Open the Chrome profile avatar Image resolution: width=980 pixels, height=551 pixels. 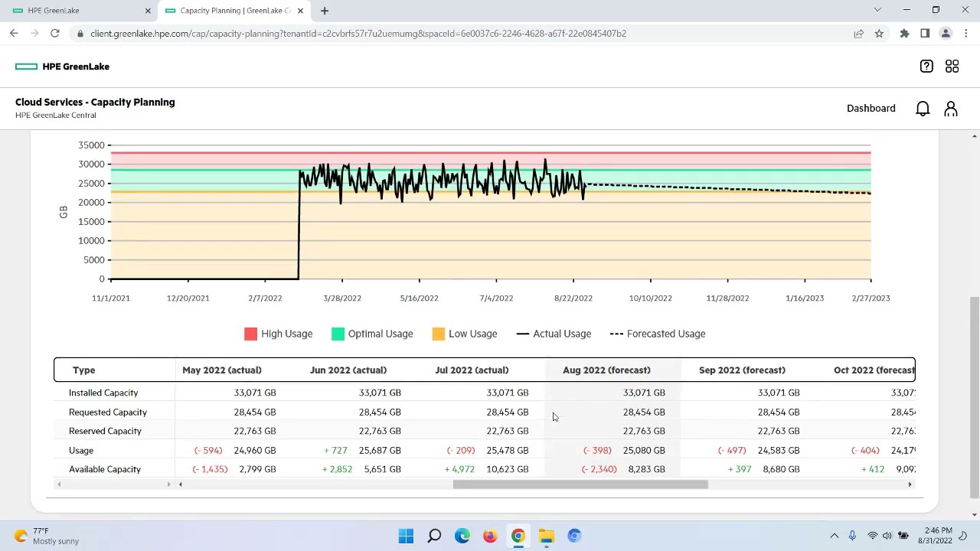click(946, 33)
